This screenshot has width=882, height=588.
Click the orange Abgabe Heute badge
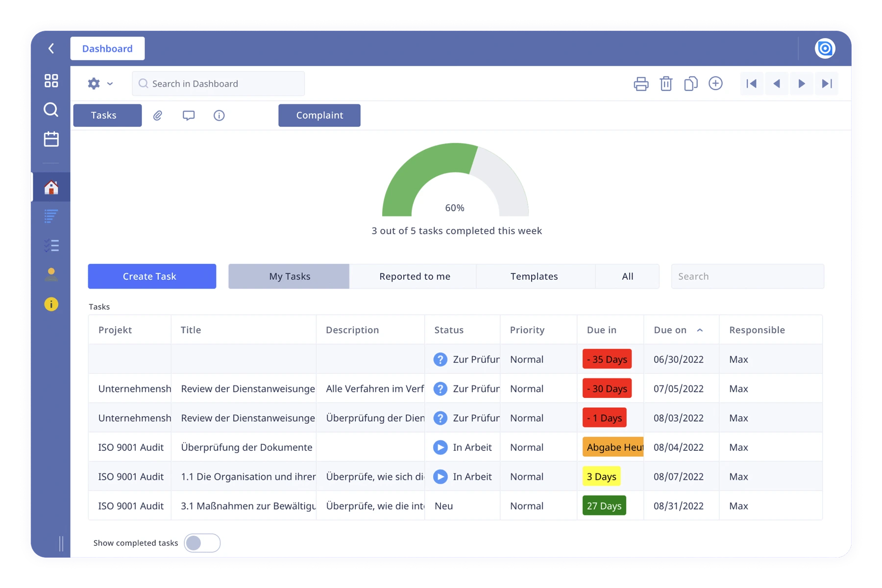coord(613,447)
